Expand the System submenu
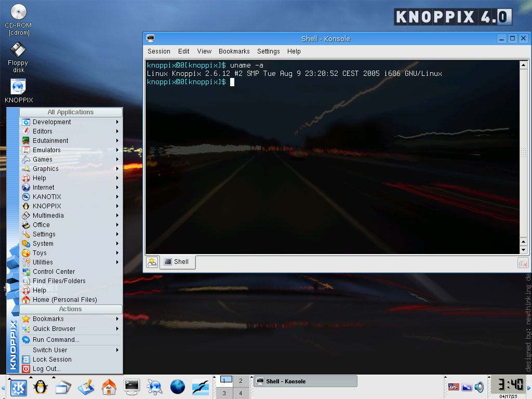 tap(71, 244)
